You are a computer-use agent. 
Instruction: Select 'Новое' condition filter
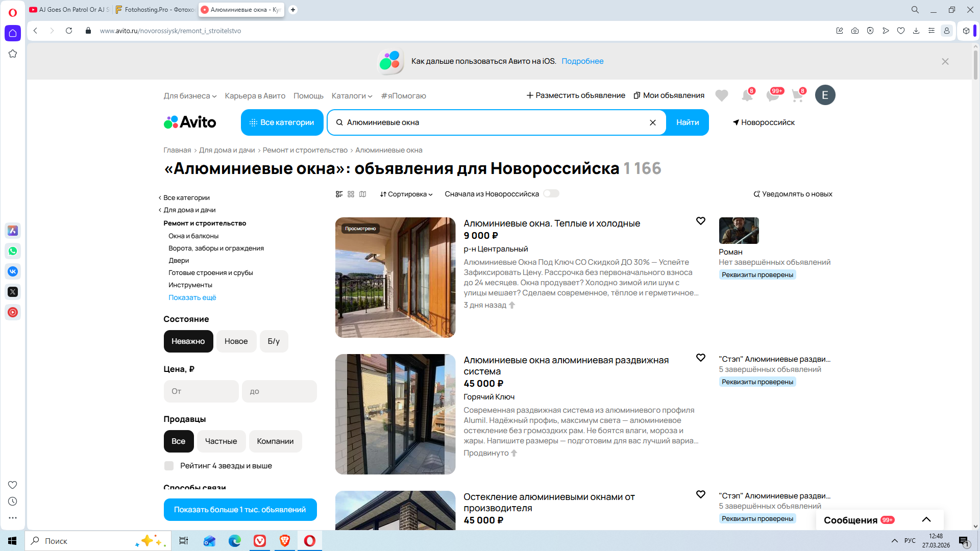tap(236, 341)
